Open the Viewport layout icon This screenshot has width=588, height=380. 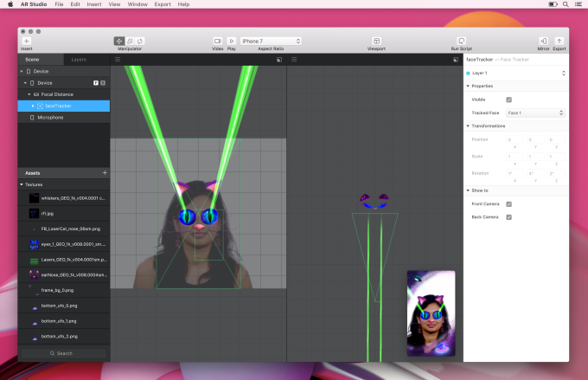point(376,41)
